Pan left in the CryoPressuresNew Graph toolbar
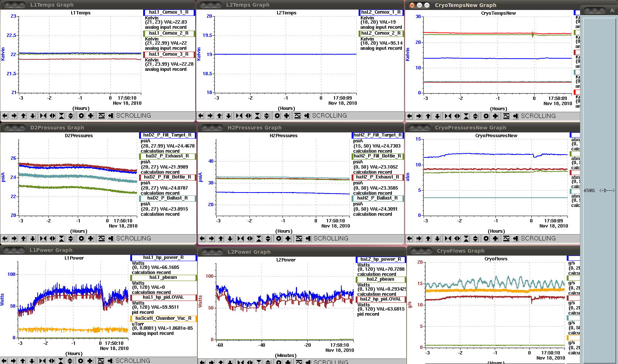This screenshot has width=618, height=364. 410,239
